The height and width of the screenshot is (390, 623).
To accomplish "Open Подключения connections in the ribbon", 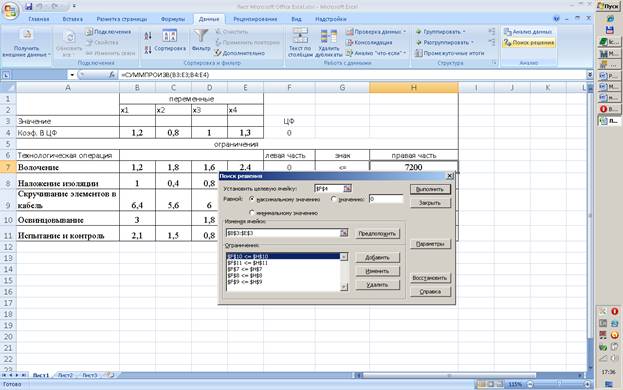I will 108,32.
